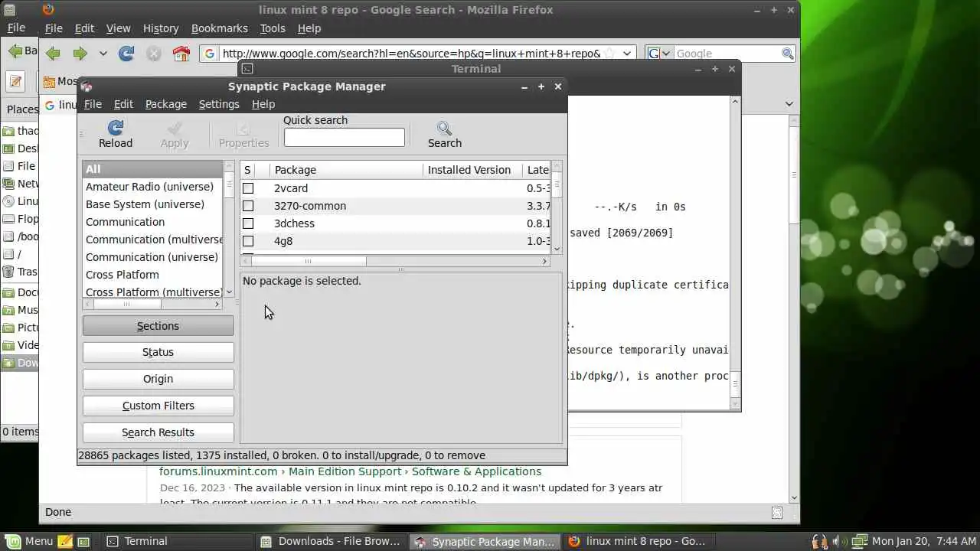Click the Quick search input field

(344, 137)
